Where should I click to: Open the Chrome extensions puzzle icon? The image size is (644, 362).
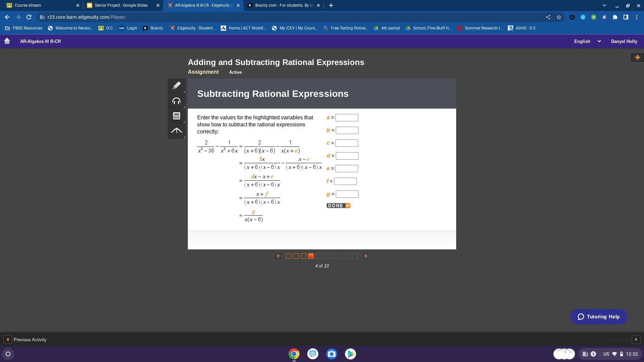coord(615,17)
